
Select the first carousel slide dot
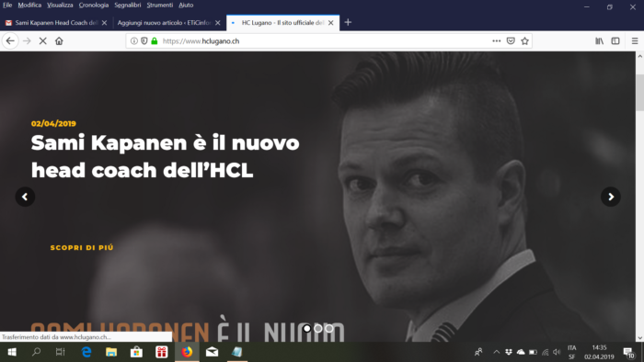click(x=306, y=328)
